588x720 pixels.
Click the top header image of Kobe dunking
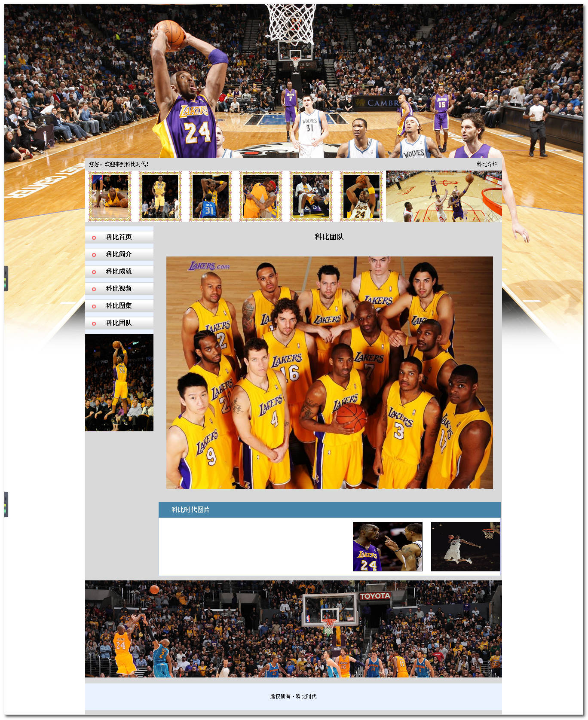click(294, 82)
